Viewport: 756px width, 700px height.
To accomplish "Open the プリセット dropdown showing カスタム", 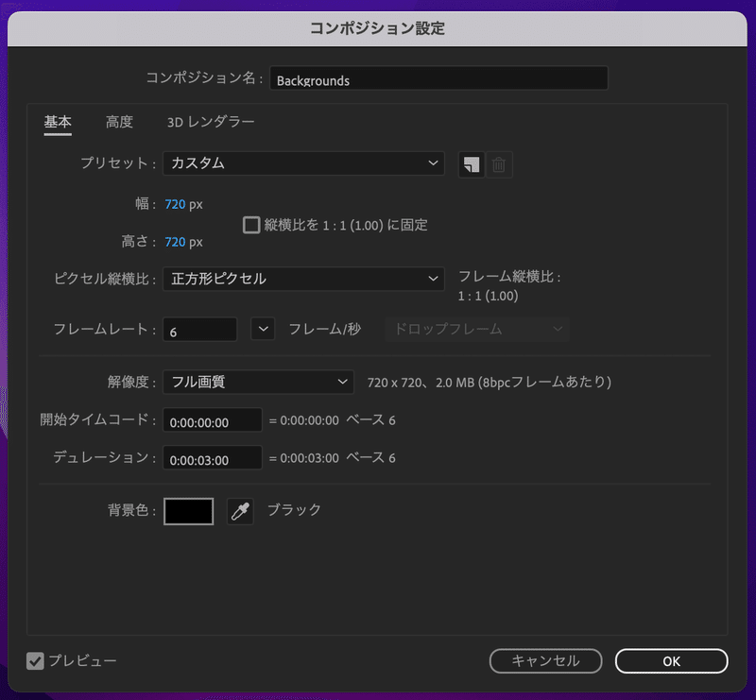I will point(303,163).
